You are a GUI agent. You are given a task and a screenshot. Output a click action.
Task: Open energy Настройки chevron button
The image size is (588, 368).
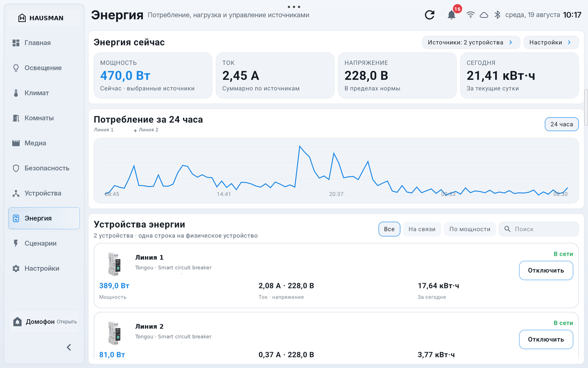[x=551, y=42]
